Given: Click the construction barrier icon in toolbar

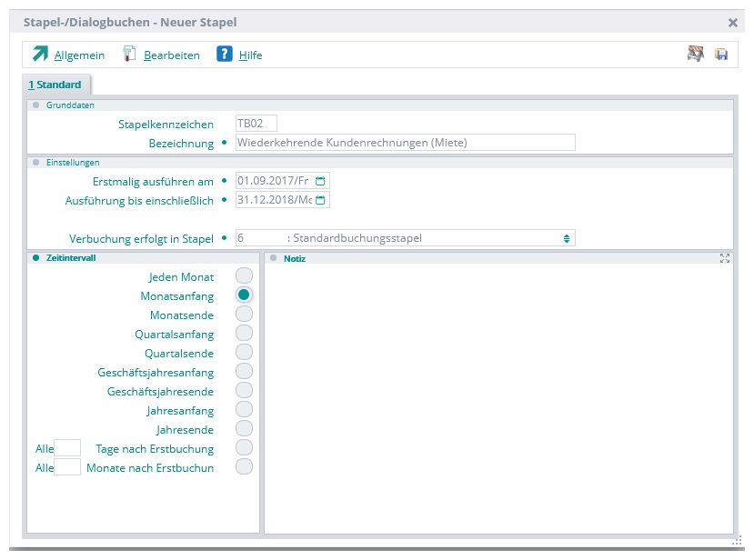Looking at the screenshot, I should click(x=696, y=55).
